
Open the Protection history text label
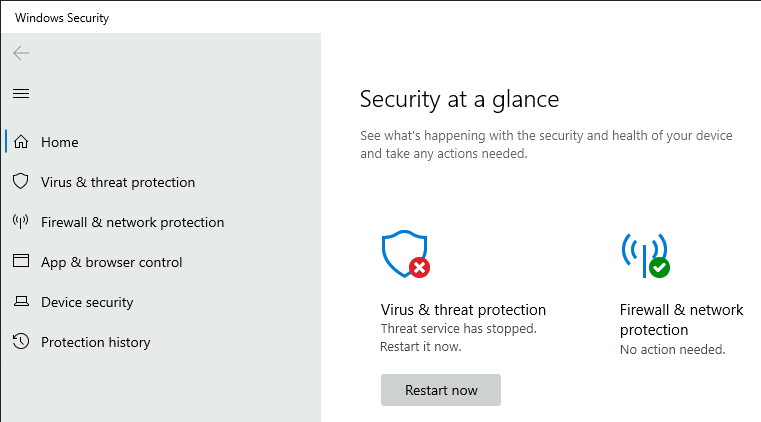[x=95, y=342]
